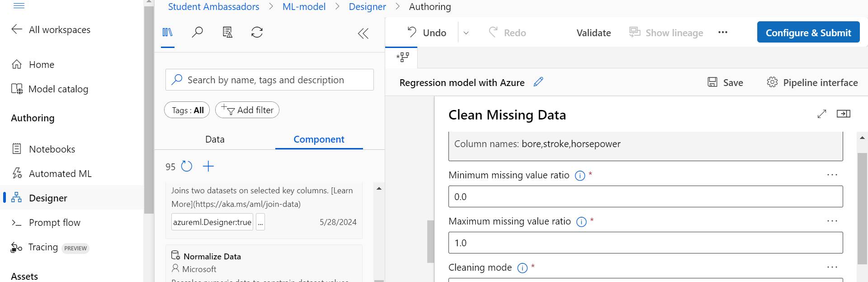Image resolution: width=868 pixels, height=282 pixels.
Task: Click Configure & Submit button
Action: [x=808, y=32]
